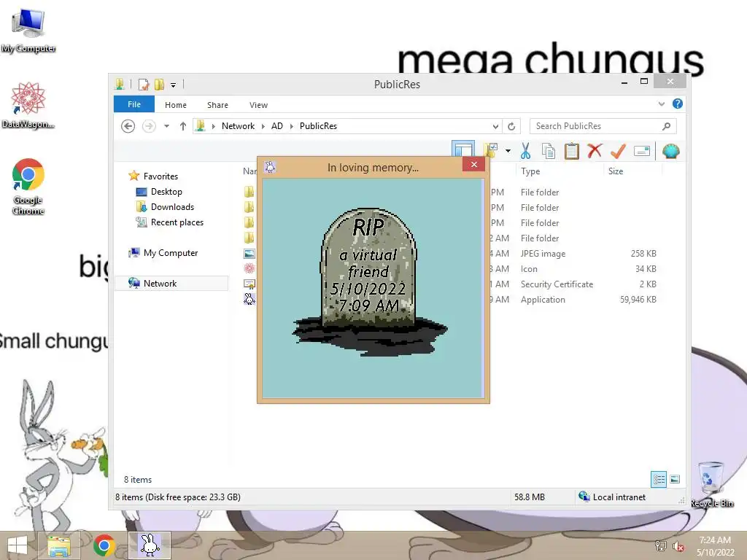The image size is (747, 560).
Task: Click the teal shell toolbar icon
Action: [x=671, y=151]
